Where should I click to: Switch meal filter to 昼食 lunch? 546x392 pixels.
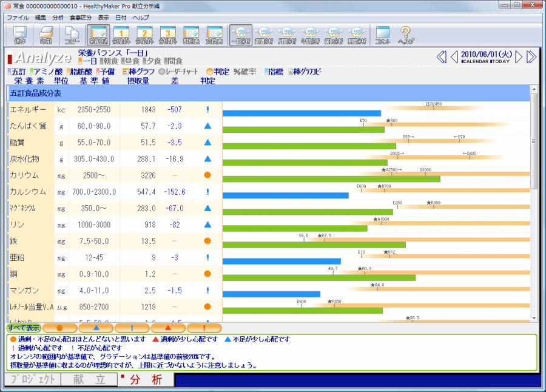click(130, 61)
